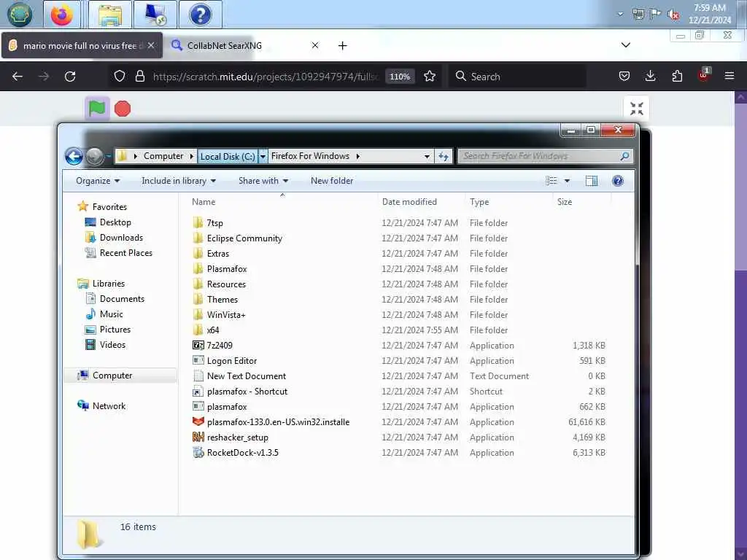Select the WinVista+ folder
This screenshot has height=560, width=747.
tap(226, 315)
